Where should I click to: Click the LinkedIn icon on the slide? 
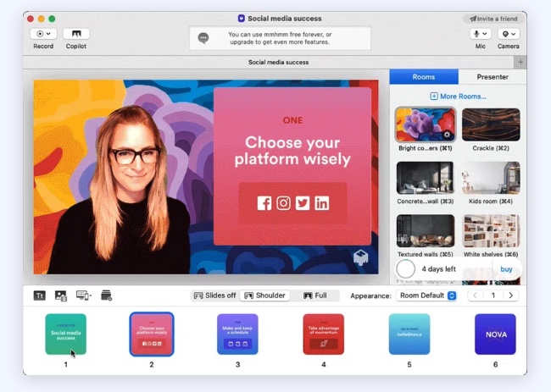point(322,203)
